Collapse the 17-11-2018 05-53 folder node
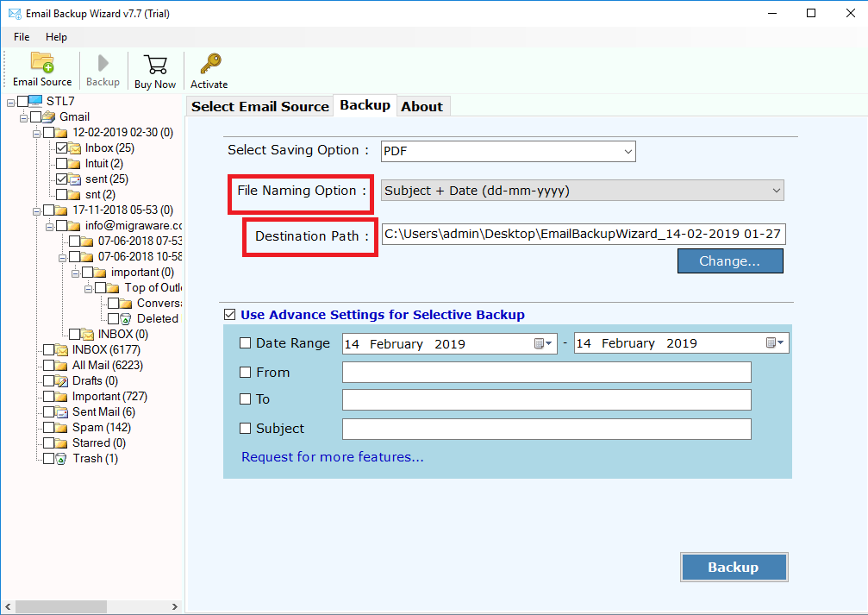The width and height of the screenshot is (868, 615). tap(36, 211)
